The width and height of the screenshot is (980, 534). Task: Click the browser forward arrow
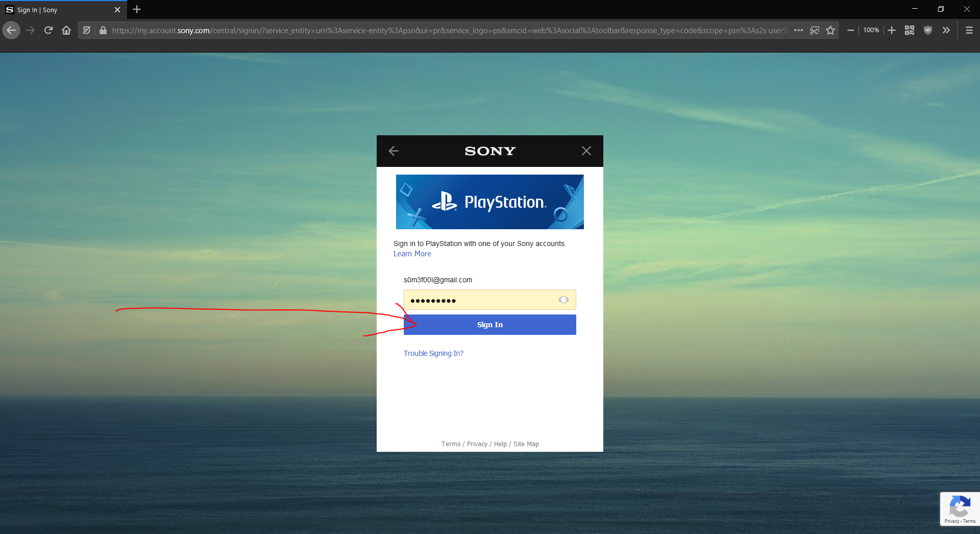pos(30,30)
